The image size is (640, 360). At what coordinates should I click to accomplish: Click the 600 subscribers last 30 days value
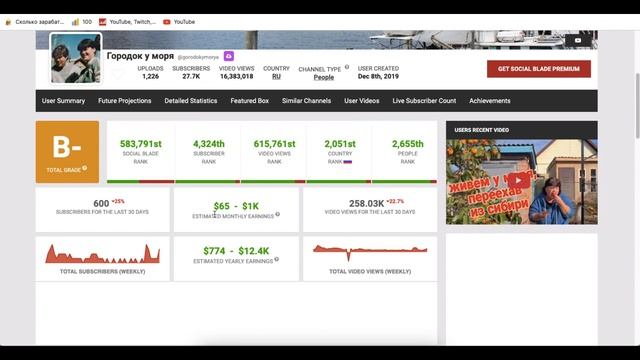101,203
